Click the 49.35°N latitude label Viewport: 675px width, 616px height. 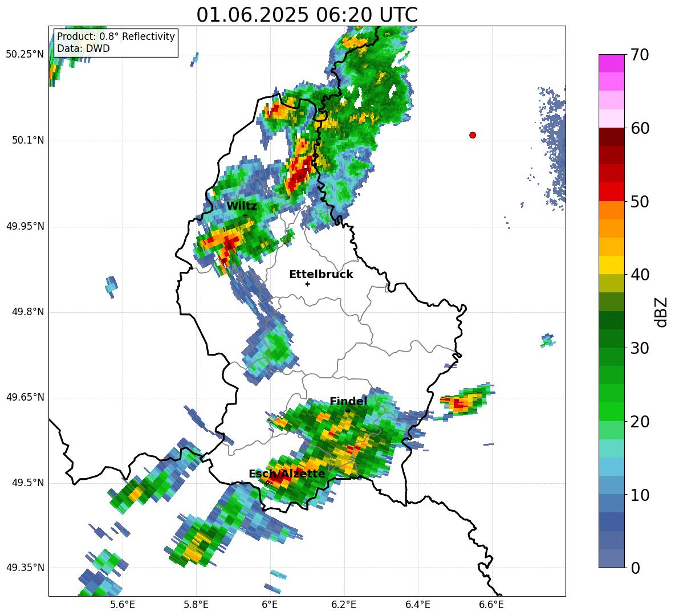click(25, 568)
